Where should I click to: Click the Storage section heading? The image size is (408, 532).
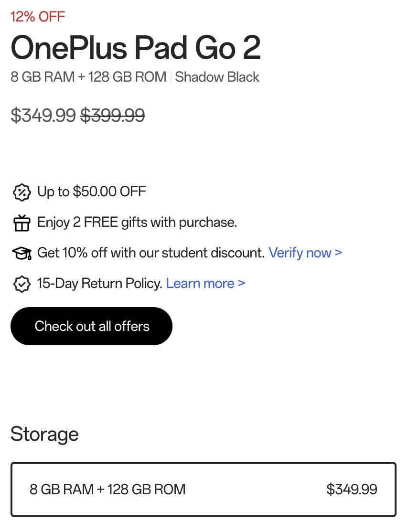pyautogui.click(x=44, y=434)
